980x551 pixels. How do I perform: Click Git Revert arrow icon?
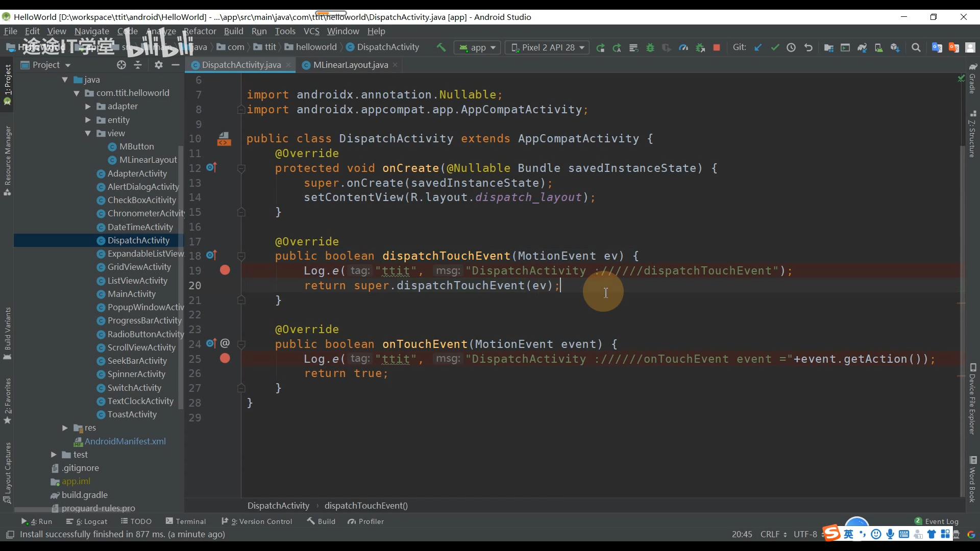point(808,47)
